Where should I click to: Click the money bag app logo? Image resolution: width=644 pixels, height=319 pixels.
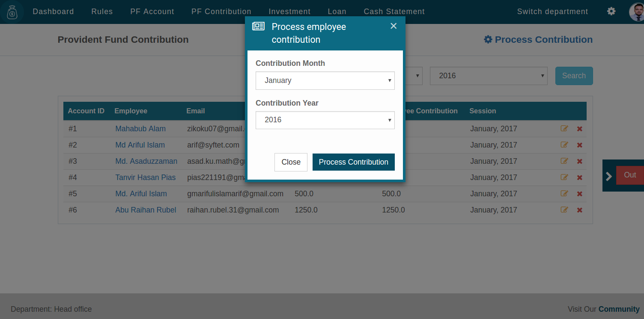[x=12, y=12]
